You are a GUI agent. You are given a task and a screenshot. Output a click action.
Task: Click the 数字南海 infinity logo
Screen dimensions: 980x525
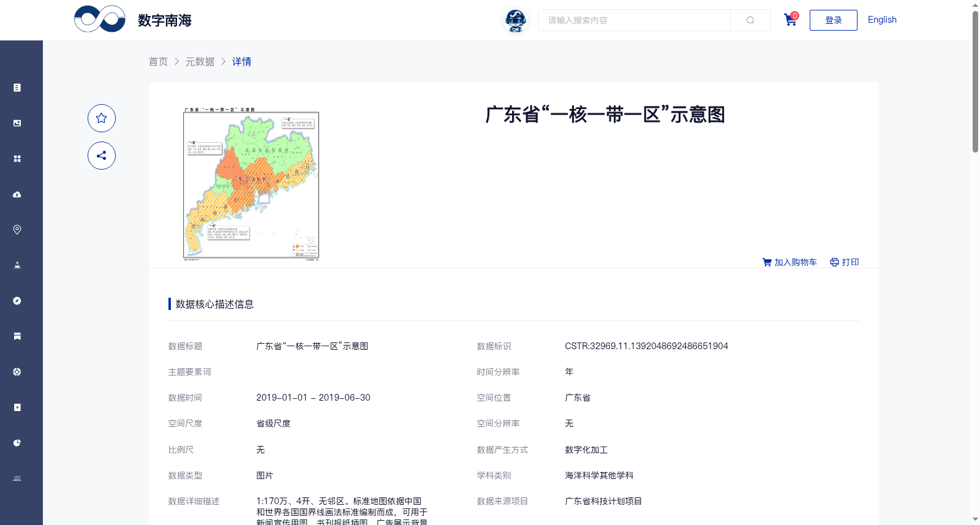[100, 19]
